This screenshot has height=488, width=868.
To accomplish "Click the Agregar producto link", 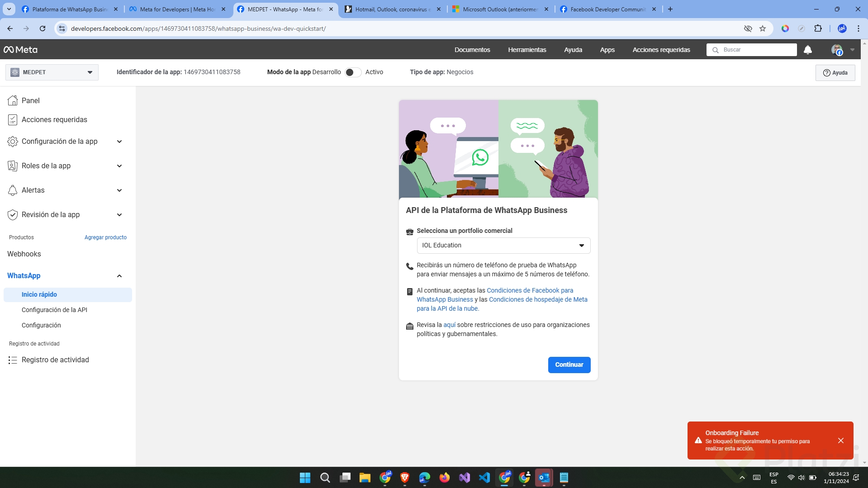I will [x=105, y=237].
